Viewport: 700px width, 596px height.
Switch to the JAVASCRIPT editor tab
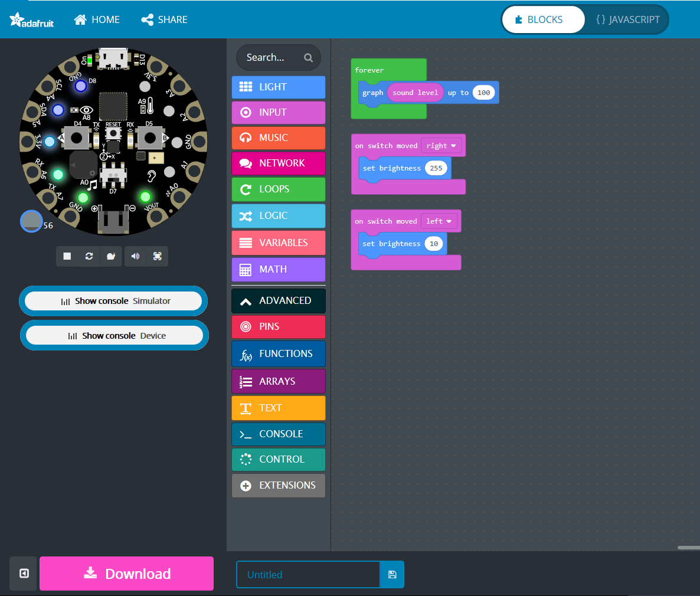pyautogui.click(x=627, y=19)
